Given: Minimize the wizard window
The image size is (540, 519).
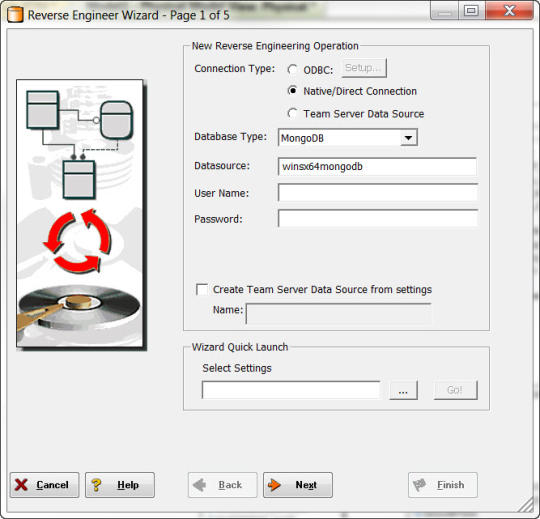Looking at the screenshot, I should [444, 11].
